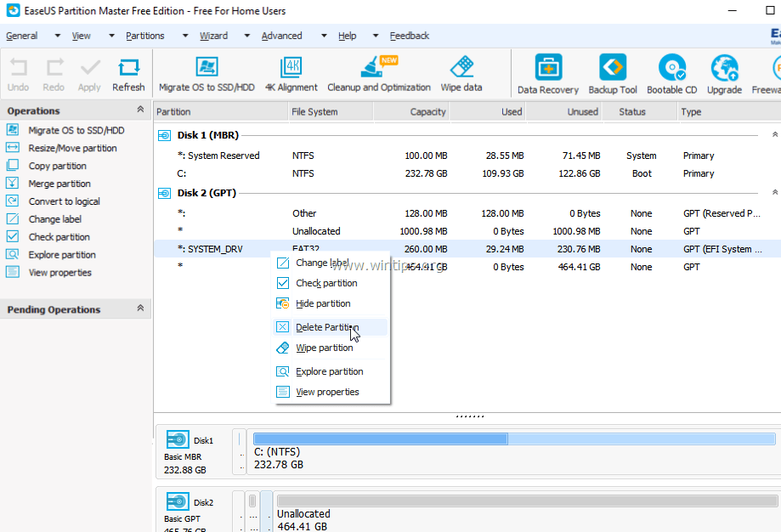The height and width of the screenshot is (532, 781).
Task: Open the Advanced menu
Action: click(x=281, y=36)
